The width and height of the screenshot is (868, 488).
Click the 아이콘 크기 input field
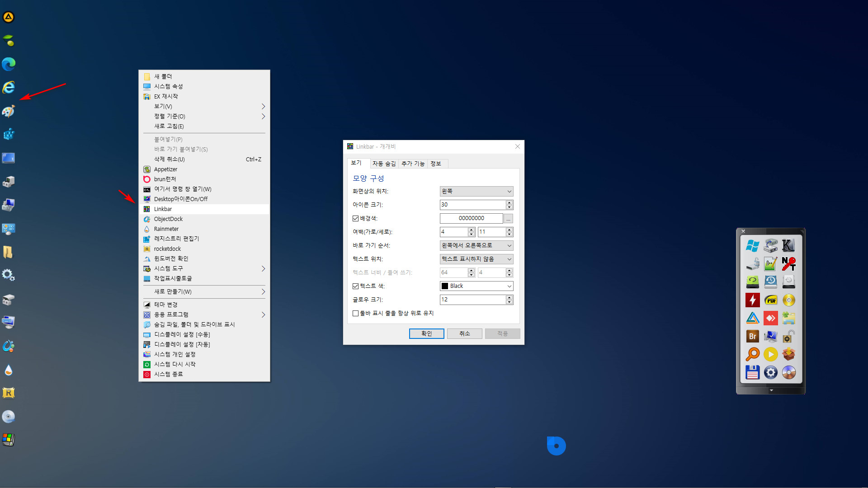pyautogui.click(x=473, y=205)
